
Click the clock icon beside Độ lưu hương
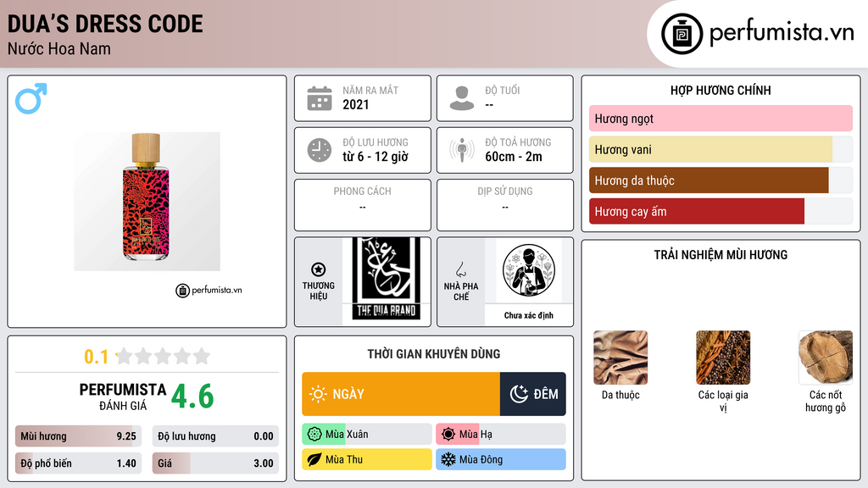[320, 150]
